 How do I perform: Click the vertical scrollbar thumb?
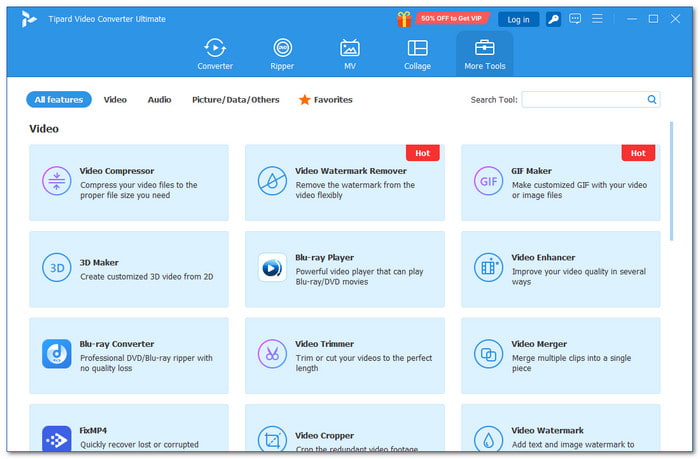[671, 181]
